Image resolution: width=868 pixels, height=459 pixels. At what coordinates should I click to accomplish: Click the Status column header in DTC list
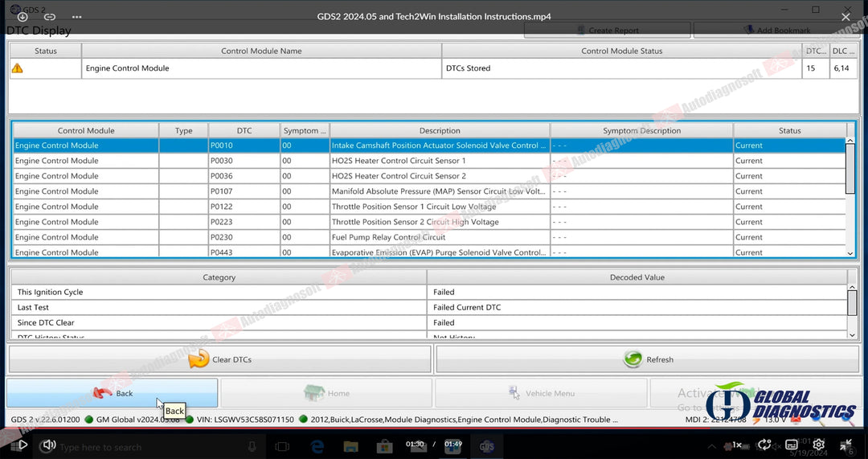click(x=789, y=131)
